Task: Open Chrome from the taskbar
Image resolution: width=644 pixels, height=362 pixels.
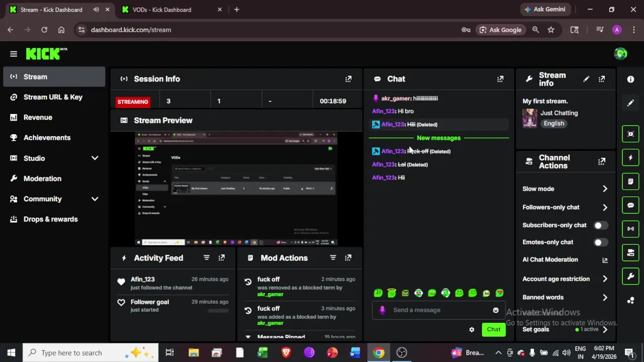Action: pos(378,353)
